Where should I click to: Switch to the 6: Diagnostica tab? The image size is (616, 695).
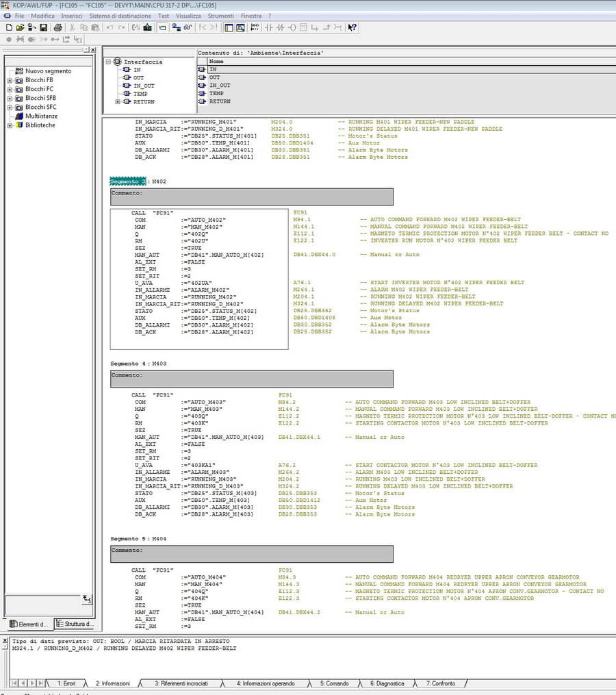(387, 683)
